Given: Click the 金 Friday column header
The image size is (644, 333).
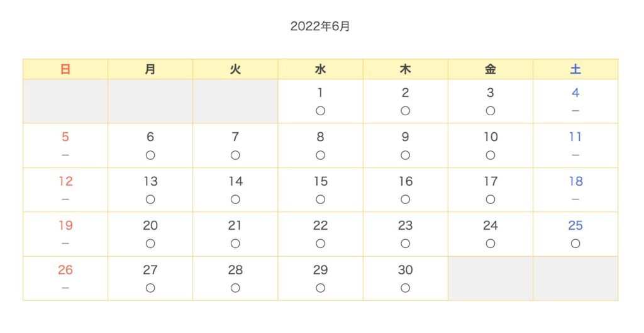Looking at the screenshot, I should click(x=491, y=69).
